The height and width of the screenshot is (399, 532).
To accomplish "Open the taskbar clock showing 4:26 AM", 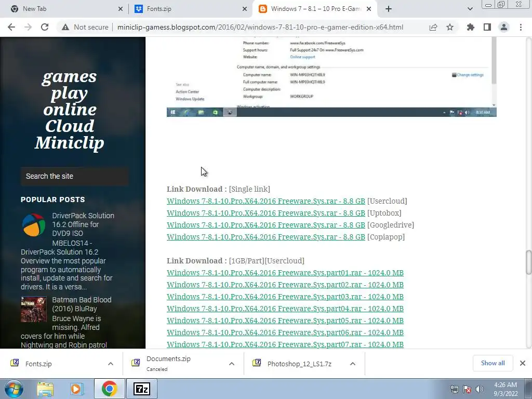I will [x=505, y=389].
